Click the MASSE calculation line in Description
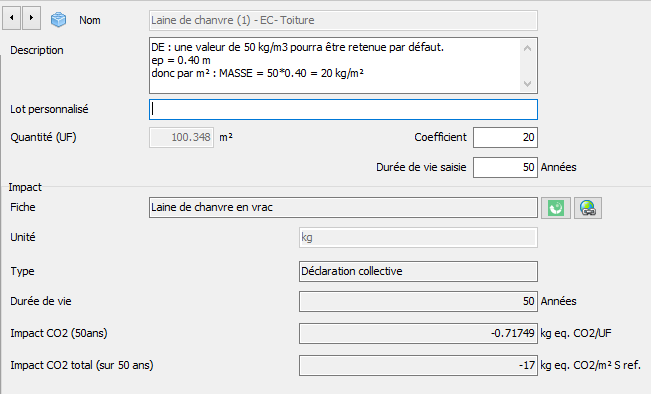 tap(257, 73)
